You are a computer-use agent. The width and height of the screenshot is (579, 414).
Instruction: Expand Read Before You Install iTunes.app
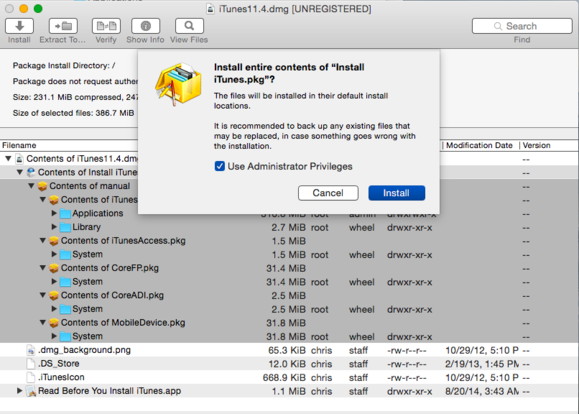pos(19,390)
